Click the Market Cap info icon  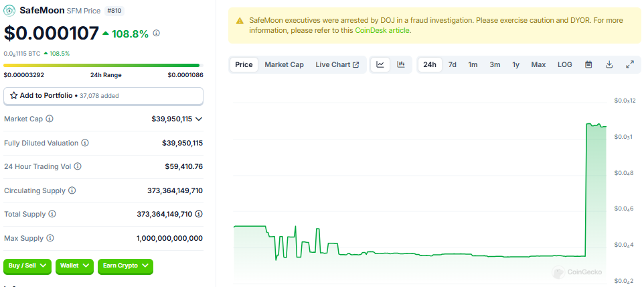50,119
